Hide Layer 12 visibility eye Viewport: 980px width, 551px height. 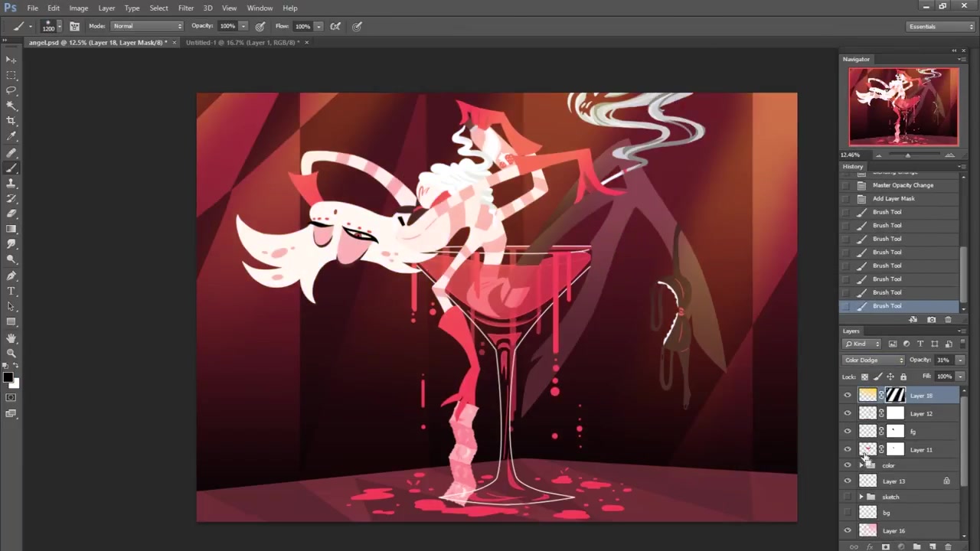click(x=847, y=413)
